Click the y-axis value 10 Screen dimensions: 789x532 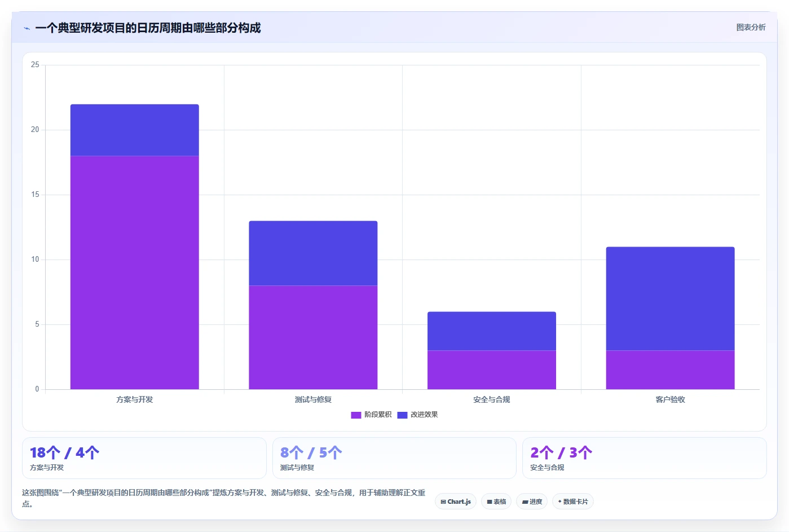point(35,260)
